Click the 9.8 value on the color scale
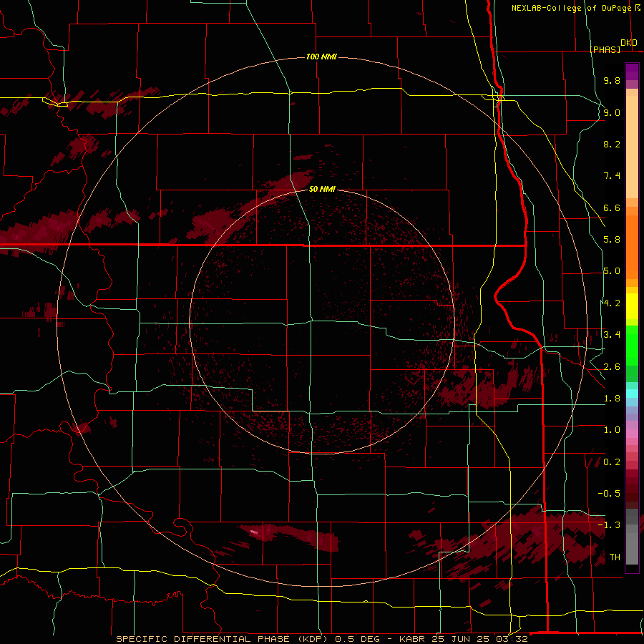 pyautogui.click(x=612, y=80)
